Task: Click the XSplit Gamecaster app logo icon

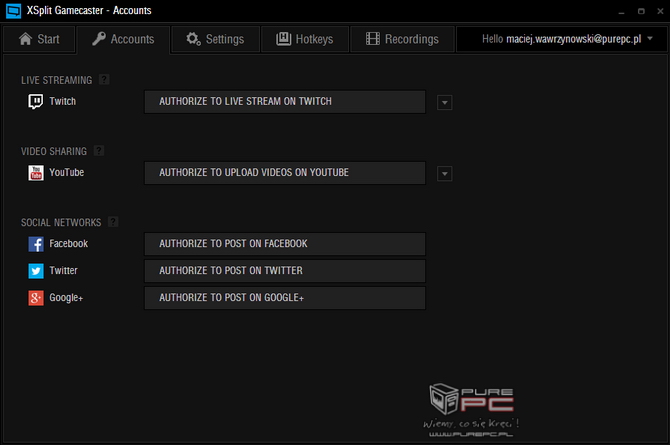Action: [x=13, y=11]
